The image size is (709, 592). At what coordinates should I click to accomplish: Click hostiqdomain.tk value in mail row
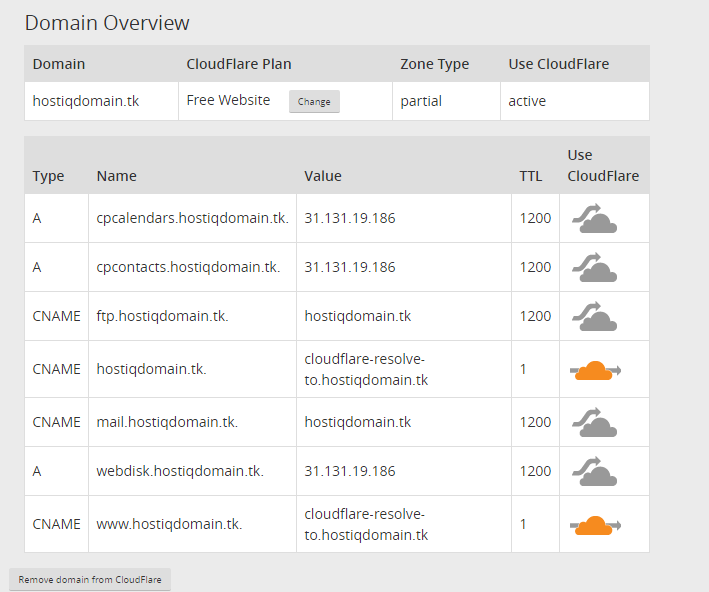click(358, 422)
